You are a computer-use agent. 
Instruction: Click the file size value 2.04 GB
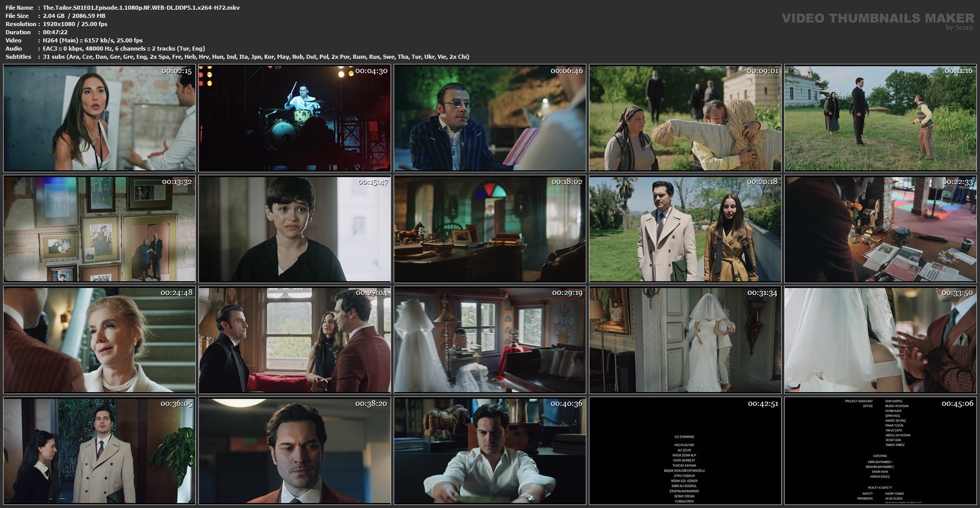click(x=74, y=16)
